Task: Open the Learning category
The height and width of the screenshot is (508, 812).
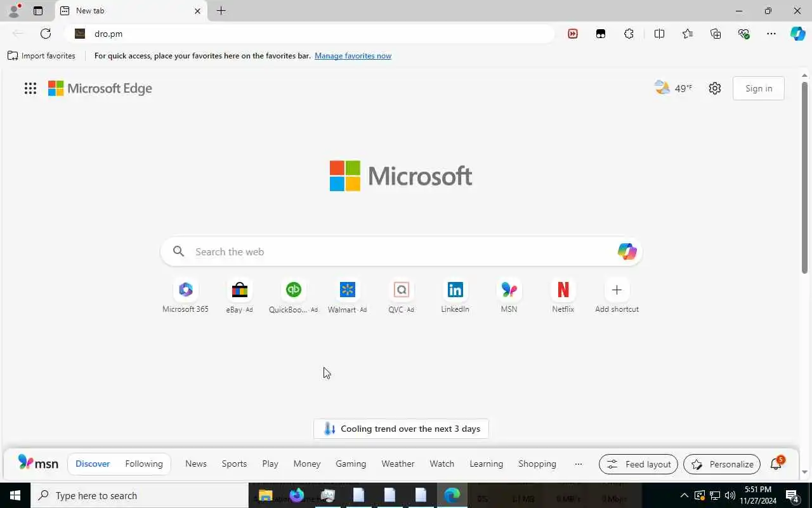Action: (x=486, y=464)
